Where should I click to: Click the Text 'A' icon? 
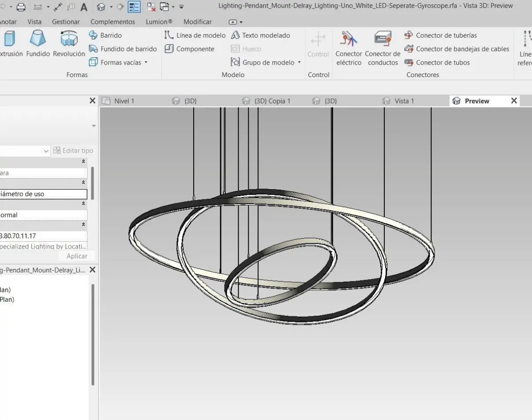84,7
